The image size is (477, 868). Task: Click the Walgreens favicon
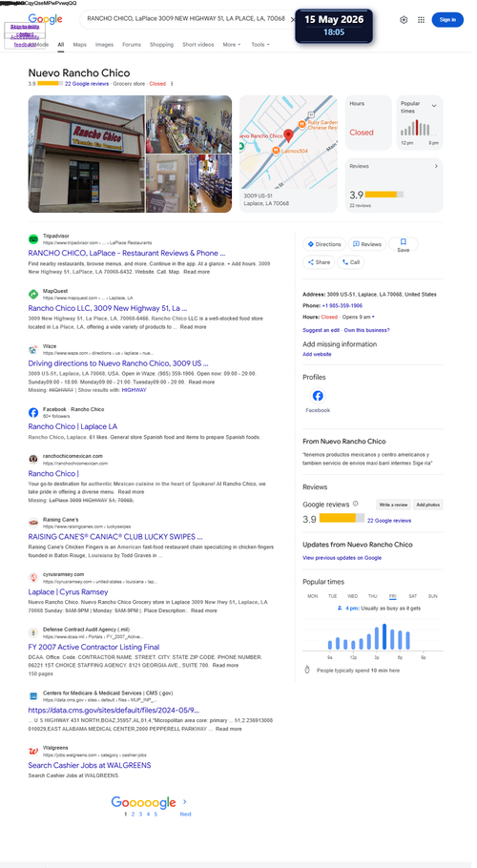coord(33,751)
